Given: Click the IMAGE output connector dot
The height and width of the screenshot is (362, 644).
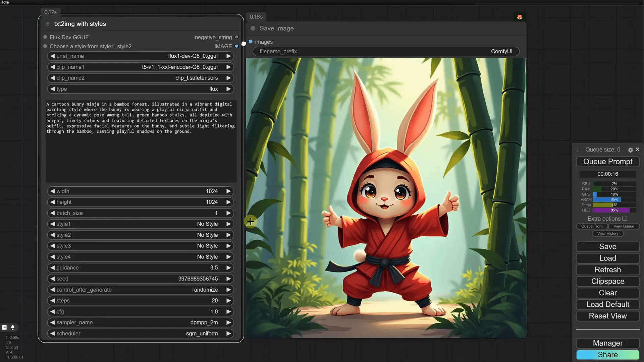Looking at the screenshot, I should [x=236, y=46].
